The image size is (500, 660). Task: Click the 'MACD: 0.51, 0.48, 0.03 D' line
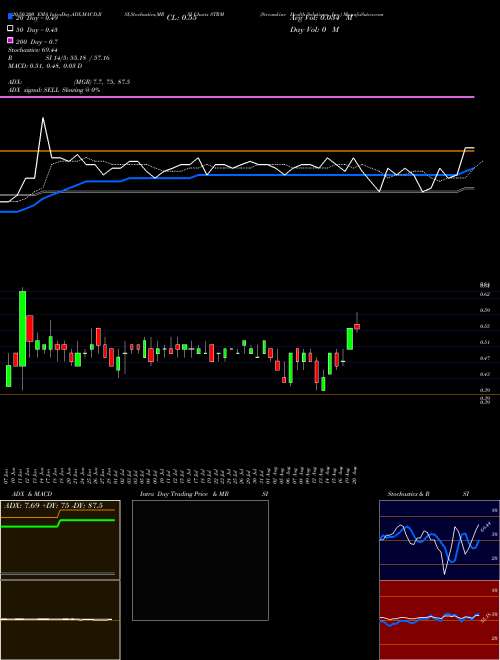pos(45,66)
